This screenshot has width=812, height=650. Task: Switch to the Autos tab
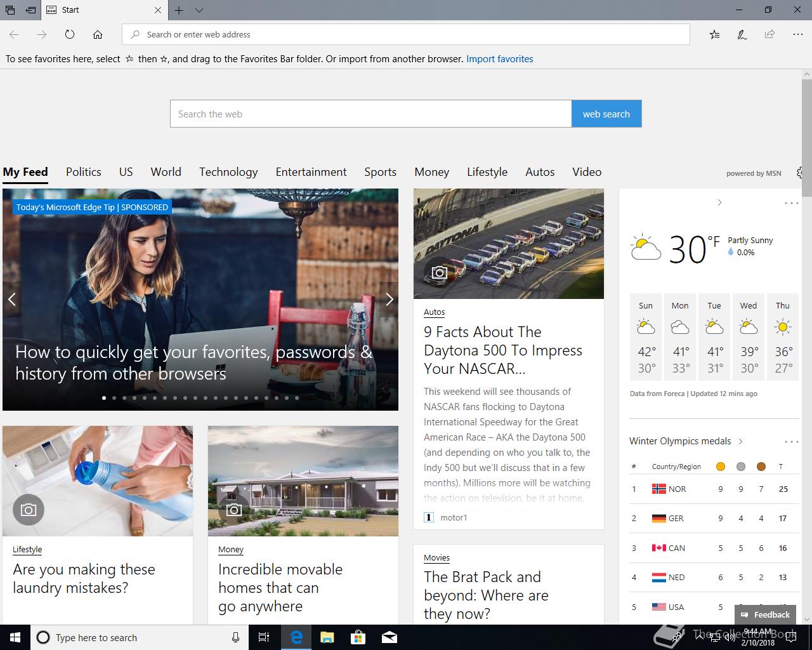coord(540,172)
